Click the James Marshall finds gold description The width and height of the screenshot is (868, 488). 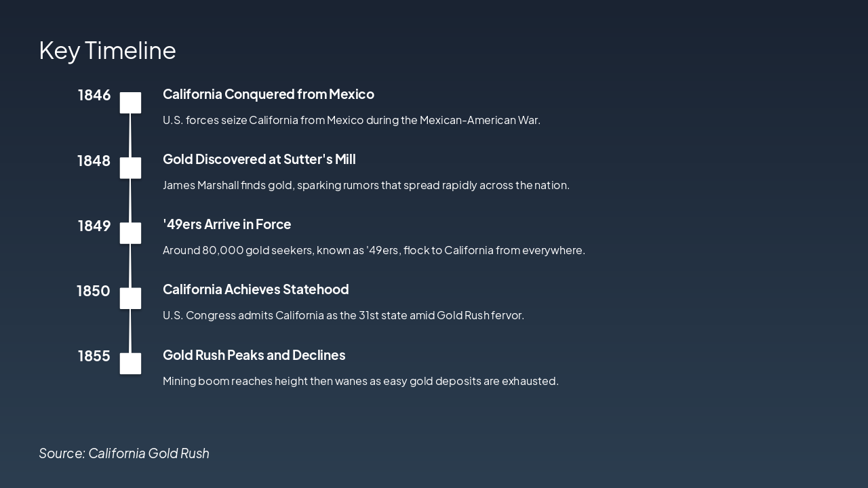[x=366, y=185]
